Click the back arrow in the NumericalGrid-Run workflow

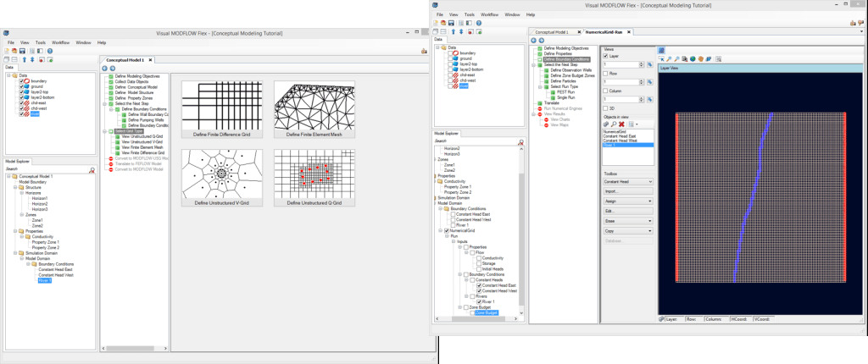532,40
